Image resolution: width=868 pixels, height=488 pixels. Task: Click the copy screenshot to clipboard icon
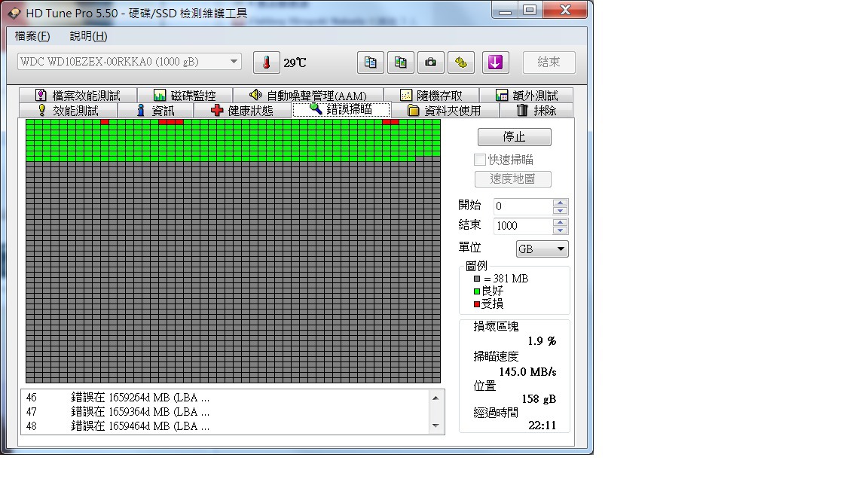pyautogui.click(x=401, y=63)
